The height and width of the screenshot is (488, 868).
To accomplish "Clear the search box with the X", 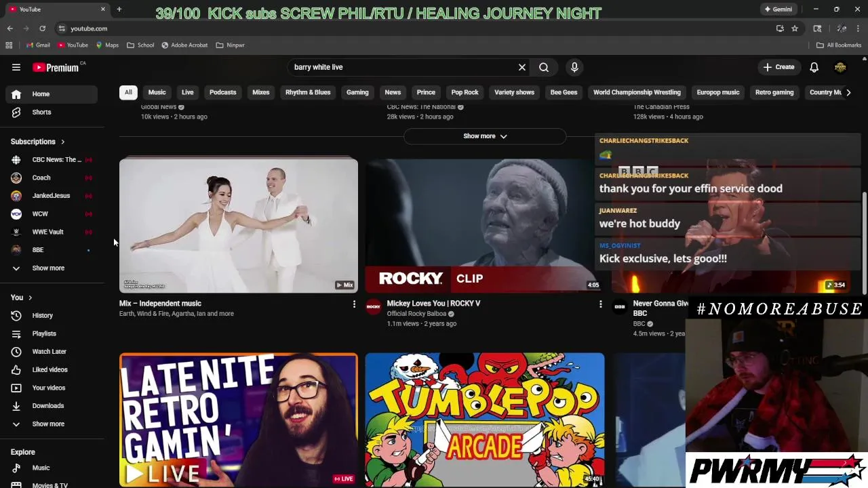I will point(522,67).
